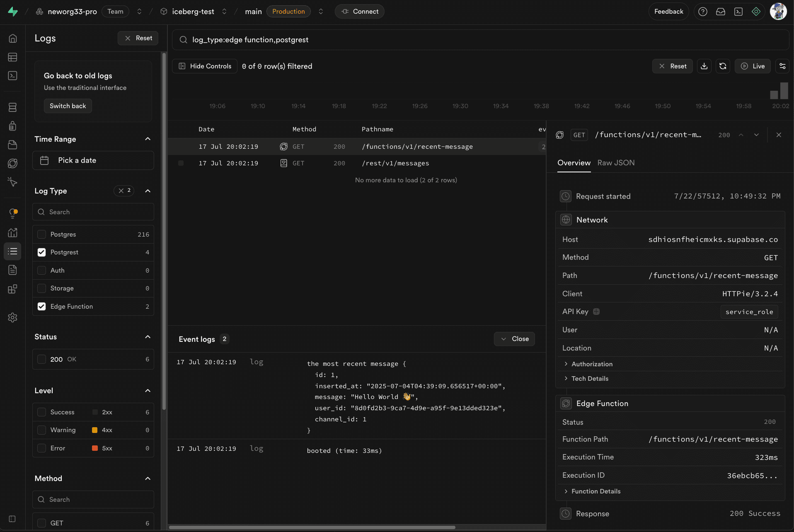Open Project Home in sidebar
794x532 pixels.
pos(12,39)
